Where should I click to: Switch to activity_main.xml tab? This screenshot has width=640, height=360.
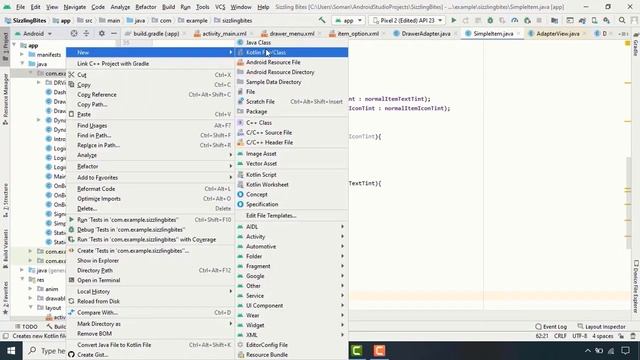point(224,33)
